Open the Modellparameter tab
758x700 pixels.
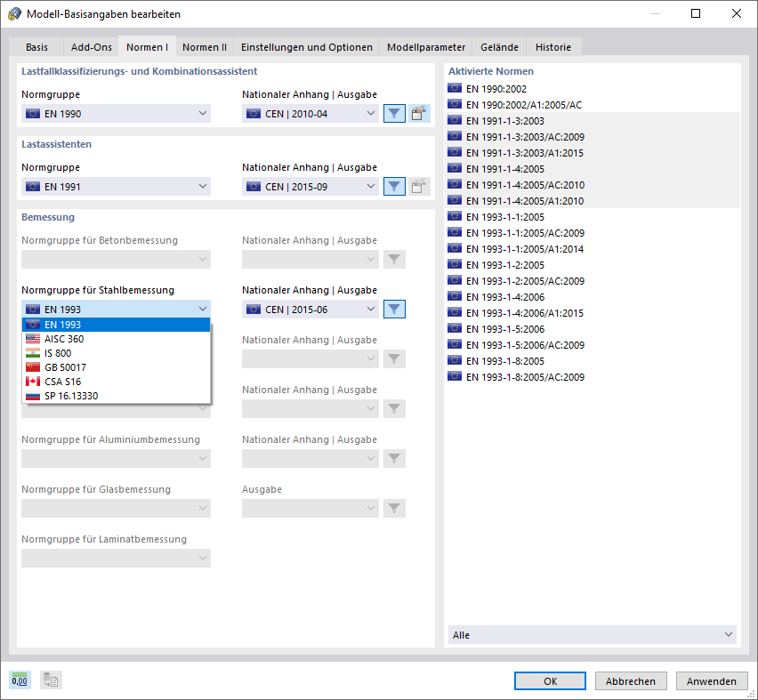426,47
